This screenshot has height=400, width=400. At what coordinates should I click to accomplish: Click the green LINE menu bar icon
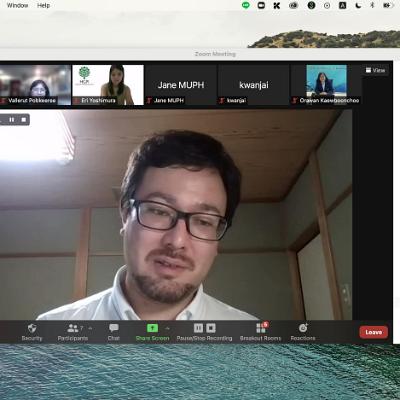point(246,5)
